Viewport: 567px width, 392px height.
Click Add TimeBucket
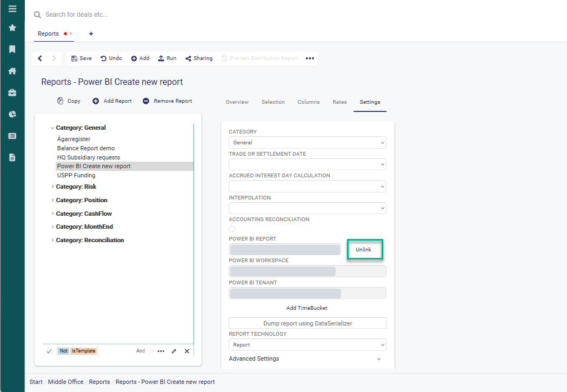coord(307,308)
